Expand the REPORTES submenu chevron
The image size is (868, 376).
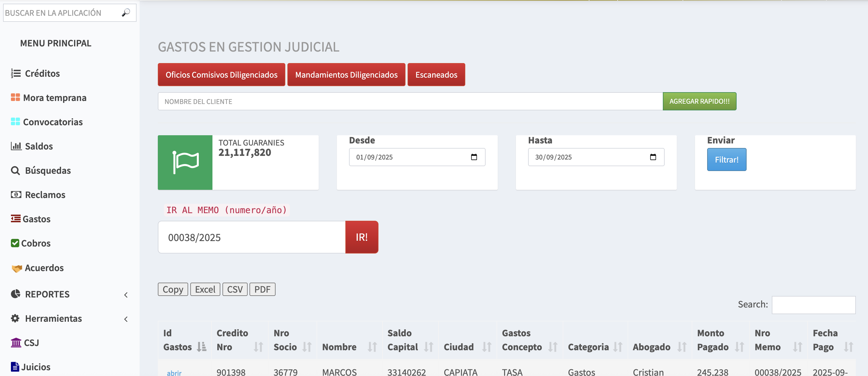pos(126,294)
